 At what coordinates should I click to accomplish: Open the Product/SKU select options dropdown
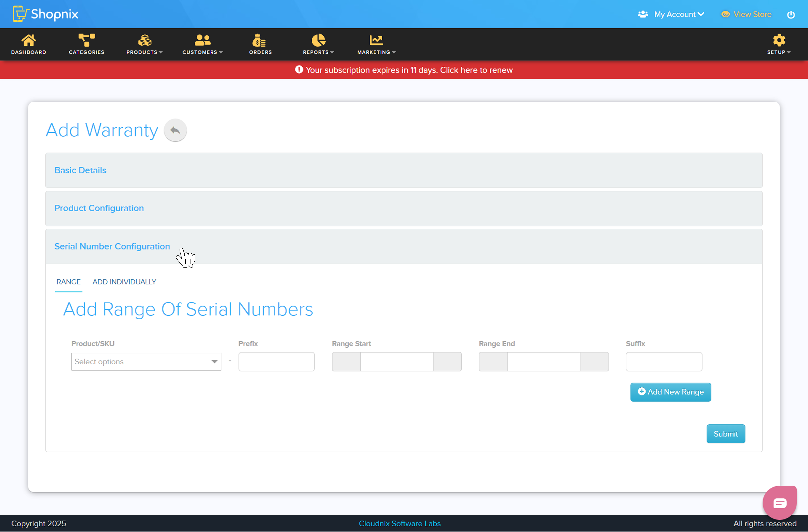point(146,362)
